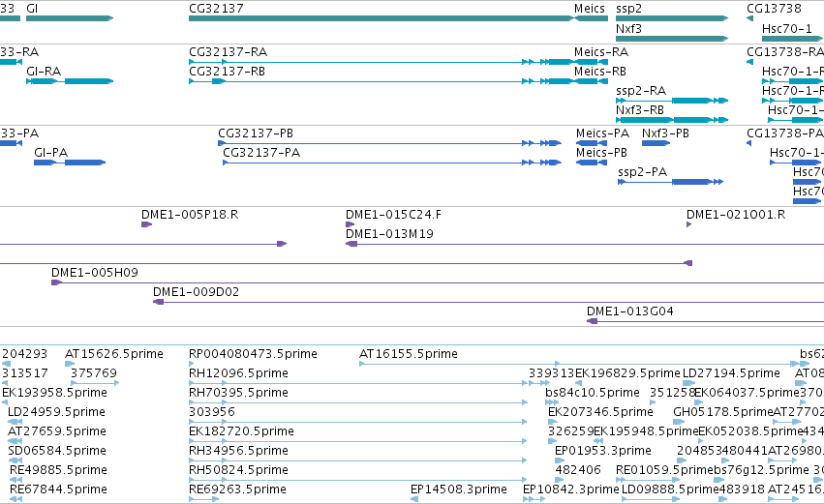Click the RH70395.5prime EST label
Viewport: 824px width, 504px height.
(x=238, y=393)
